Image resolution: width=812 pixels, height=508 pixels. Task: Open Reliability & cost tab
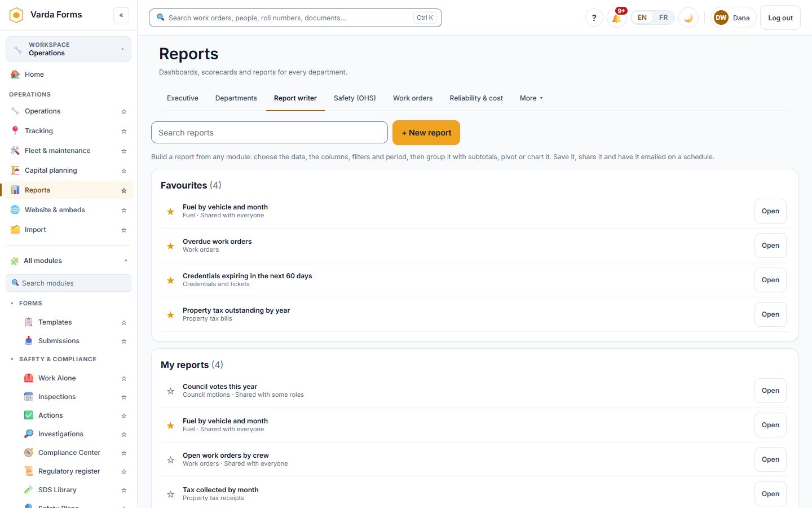coord(476,98)
